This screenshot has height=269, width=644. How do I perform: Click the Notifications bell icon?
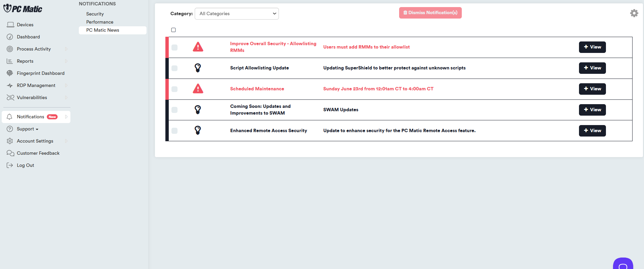tap(10, 117)
